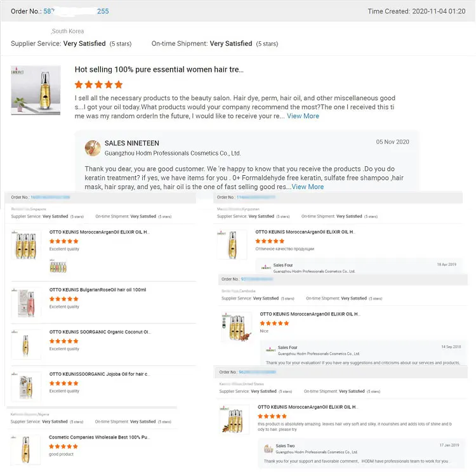
Task: Expand the SALES NINETEEN reply with View More
Action: tap(308, 187)
